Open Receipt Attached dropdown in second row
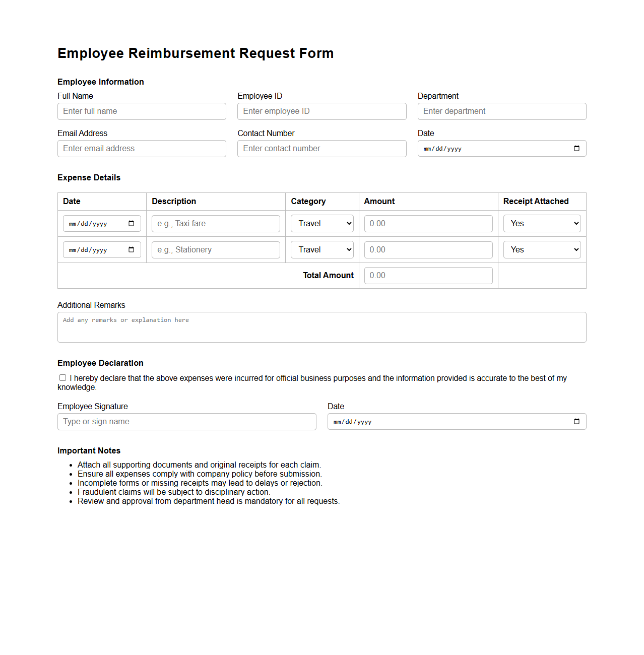This screenshot has width=644, height=655. (x=542, y=250)
